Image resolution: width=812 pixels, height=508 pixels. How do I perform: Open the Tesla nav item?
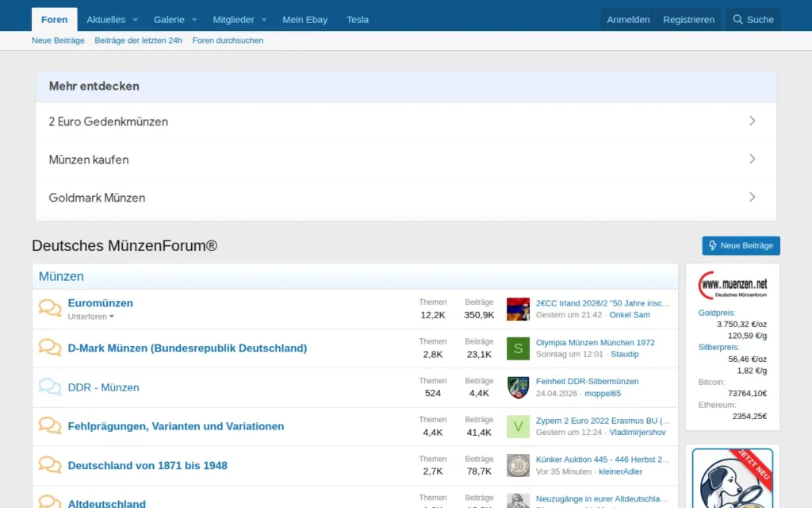[x=358, y=20]
